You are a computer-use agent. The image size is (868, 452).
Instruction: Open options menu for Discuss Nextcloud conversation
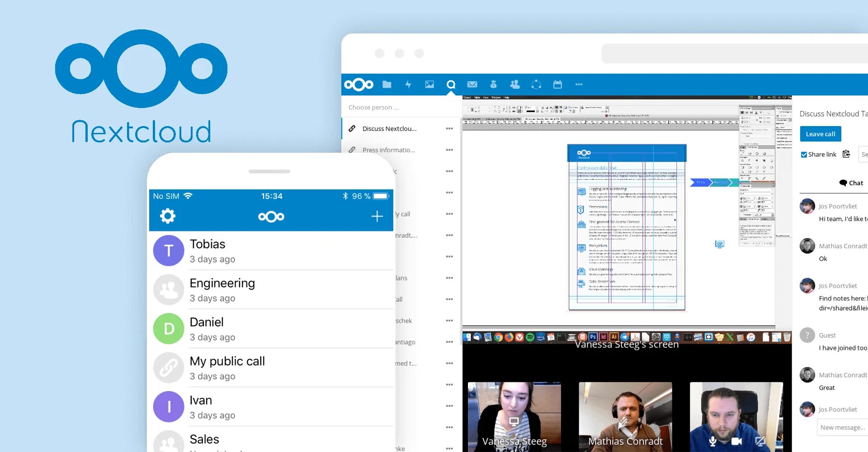pos(449,128)
